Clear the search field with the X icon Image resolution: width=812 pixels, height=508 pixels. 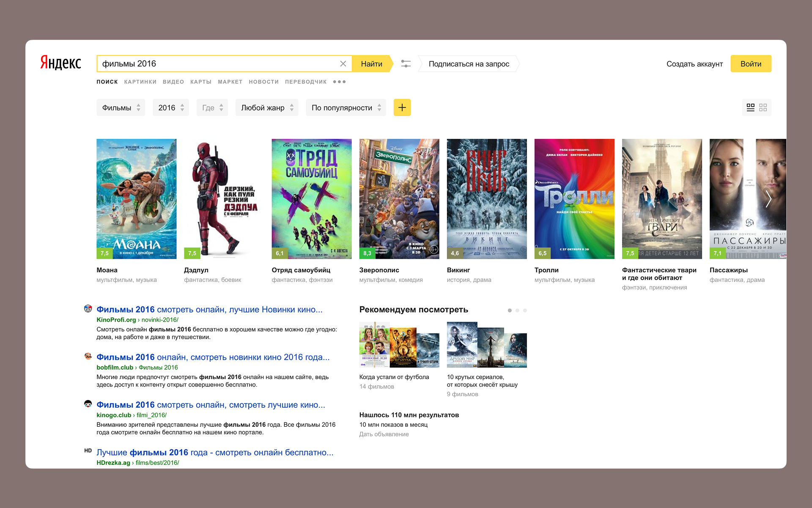coord(343,64)
